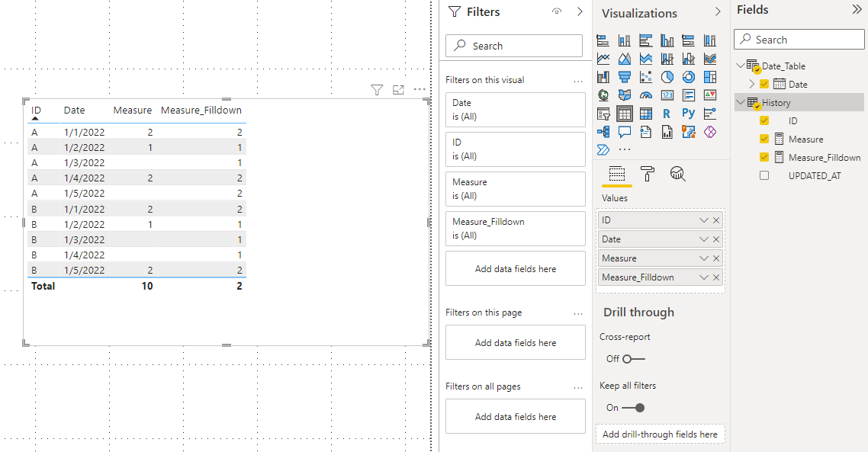
Task: Remove Measure_Filldown from Values well
Action: point(716,277)
